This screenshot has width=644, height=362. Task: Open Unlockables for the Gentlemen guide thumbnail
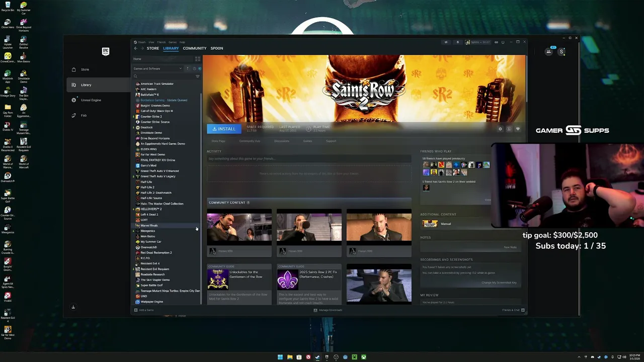217,280
